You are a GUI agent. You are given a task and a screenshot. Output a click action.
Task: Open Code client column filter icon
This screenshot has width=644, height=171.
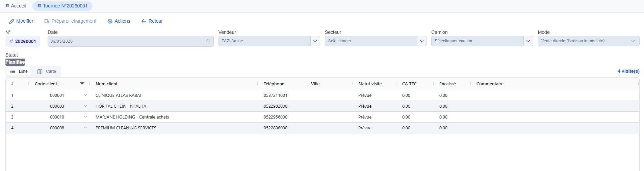pyautogui.click(x=82, y=84)
